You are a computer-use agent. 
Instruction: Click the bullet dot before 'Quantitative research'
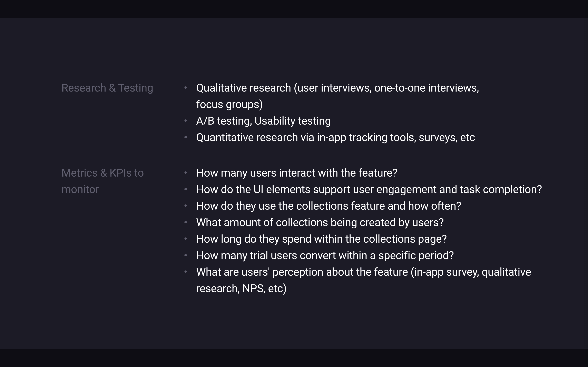[x=185, y=137]
